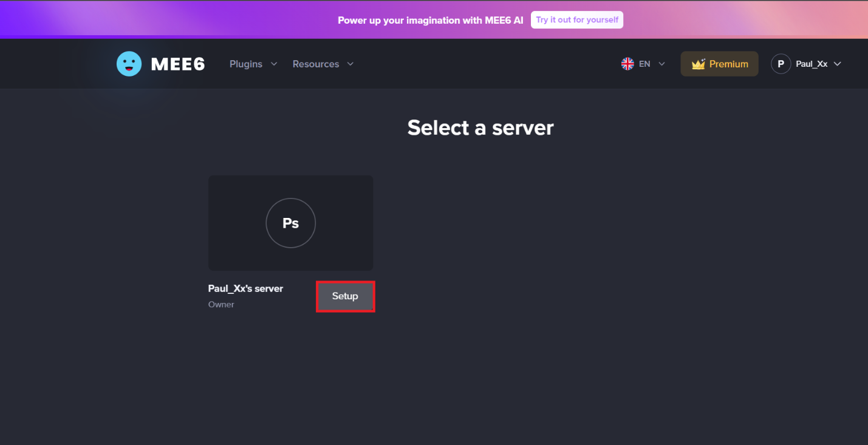Expand the Paul_Xx account chevron
Viewport: 868px width, 445px height.
838,64
